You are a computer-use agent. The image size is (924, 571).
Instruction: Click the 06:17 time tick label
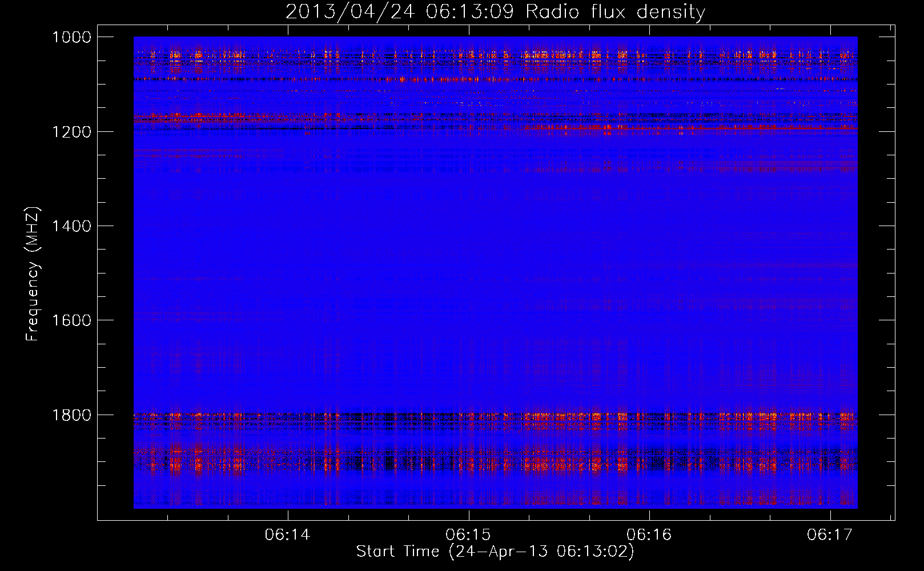(x=829, y=535)
